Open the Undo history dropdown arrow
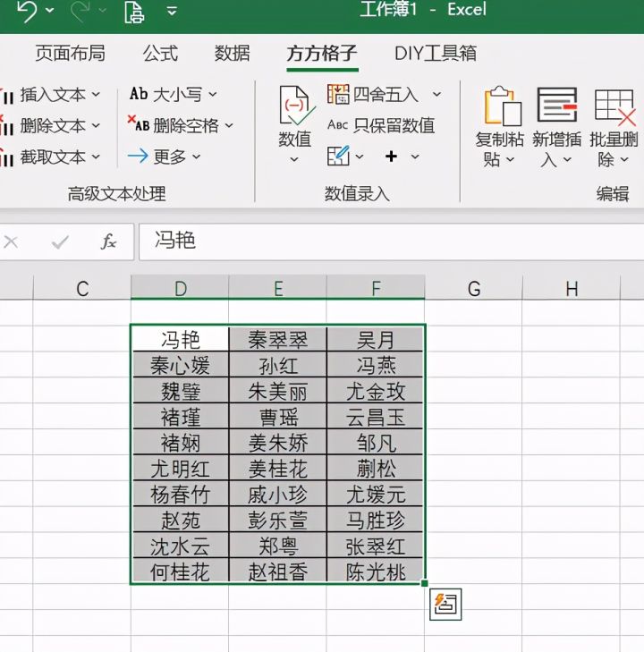The image size is (644, 652). pos(49,10)
